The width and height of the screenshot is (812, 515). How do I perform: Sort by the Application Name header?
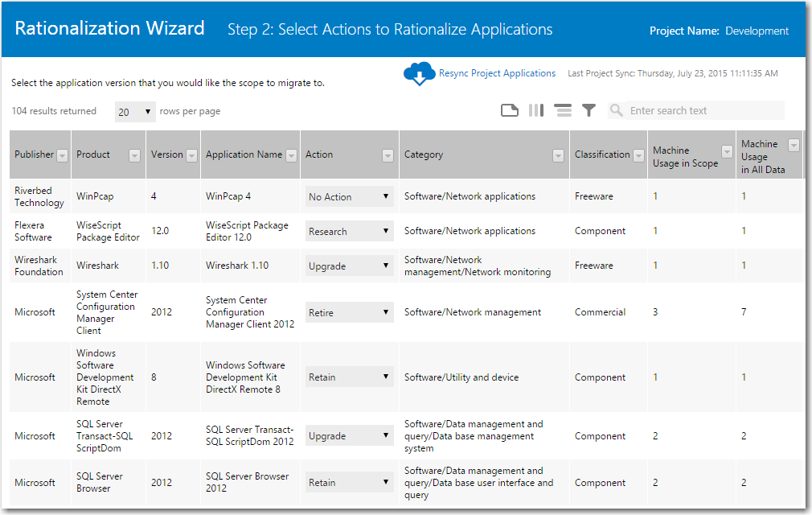click(244, 154)
